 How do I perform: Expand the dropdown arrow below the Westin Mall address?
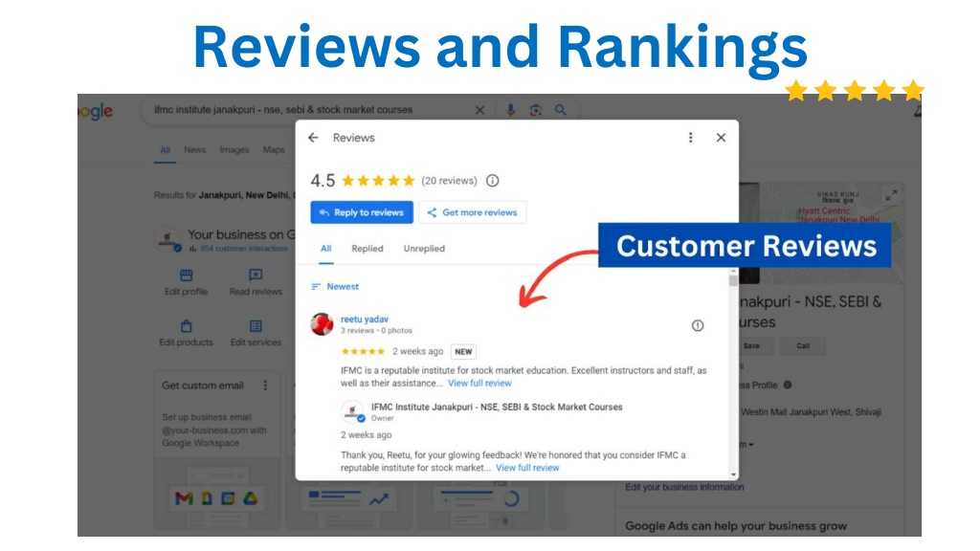(x=750, y=445)
